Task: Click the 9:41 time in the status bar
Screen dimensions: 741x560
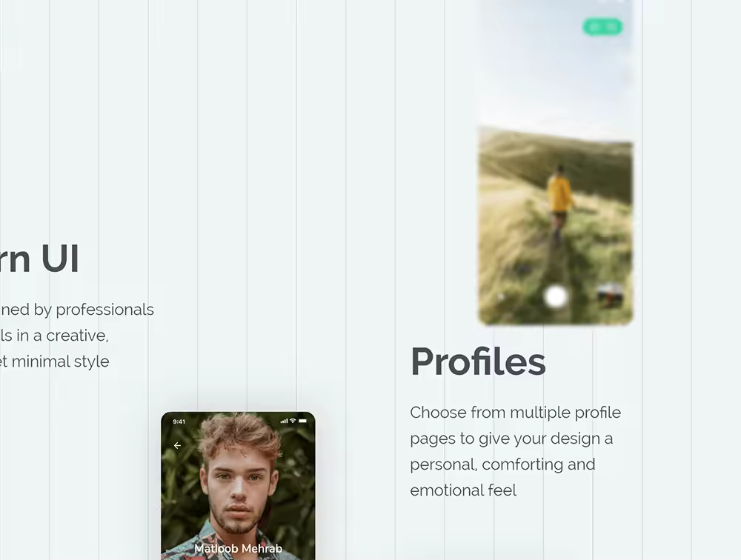Action: point(179,421)
